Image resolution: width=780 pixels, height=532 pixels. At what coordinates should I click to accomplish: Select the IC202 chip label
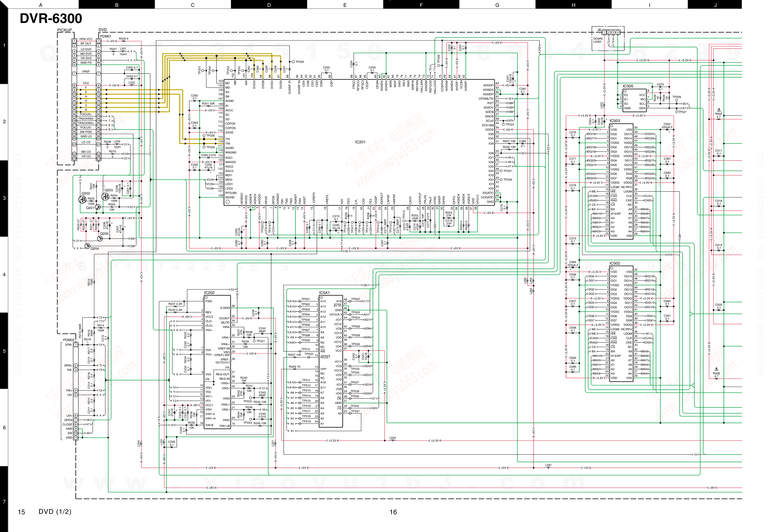coord(209,293)
